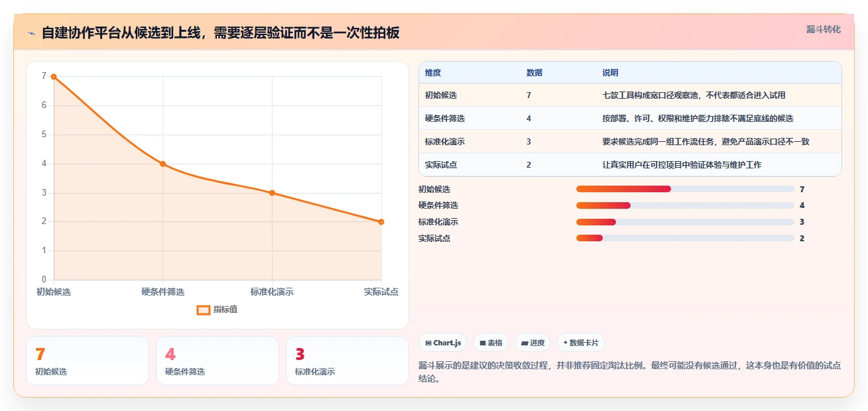Click the 初始候选 progress bar

(685, 189)
